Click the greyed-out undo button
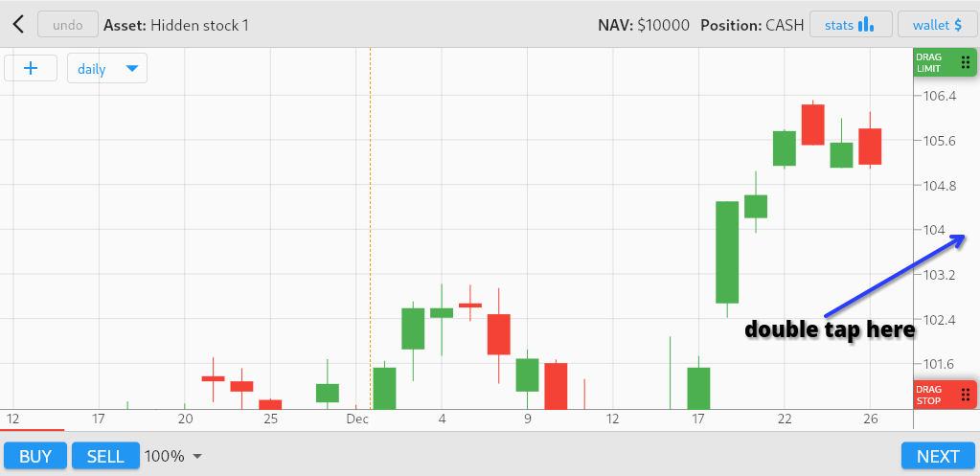 pyautogui.click(x=67, y=24)
